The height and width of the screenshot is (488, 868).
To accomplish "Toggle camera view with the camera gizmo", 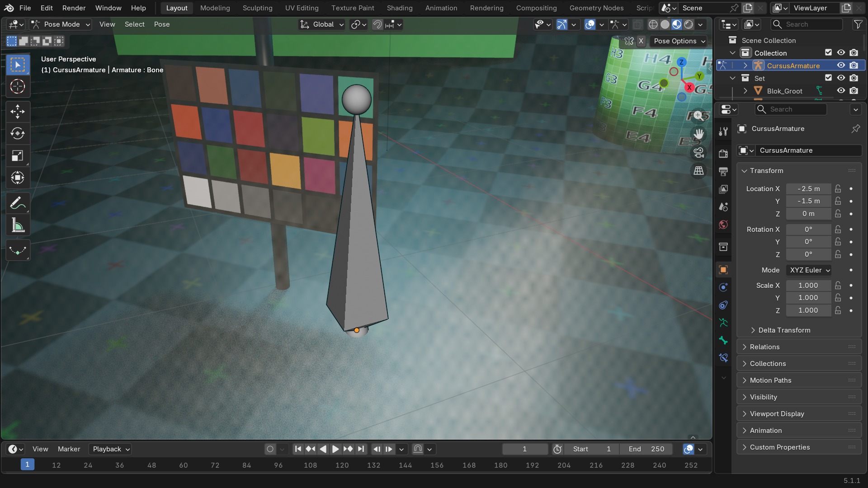I will [698, 153].
